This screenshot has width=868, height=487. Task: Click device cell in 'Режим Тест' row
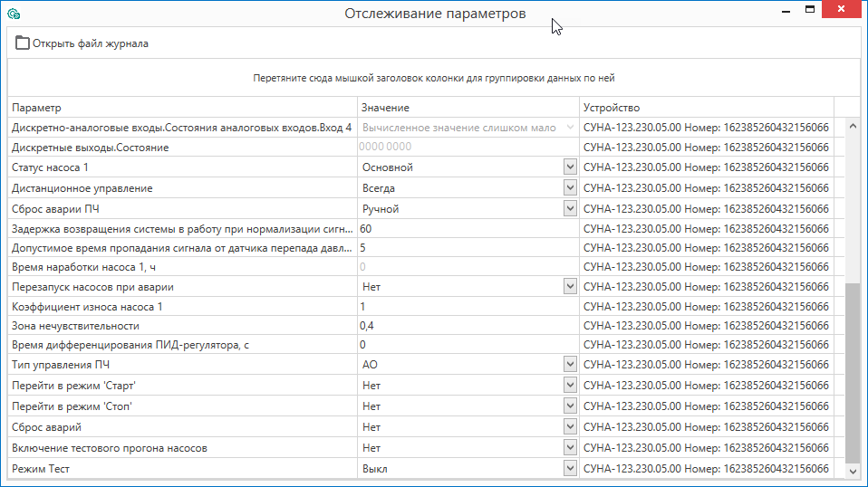[x=707, y=469]
